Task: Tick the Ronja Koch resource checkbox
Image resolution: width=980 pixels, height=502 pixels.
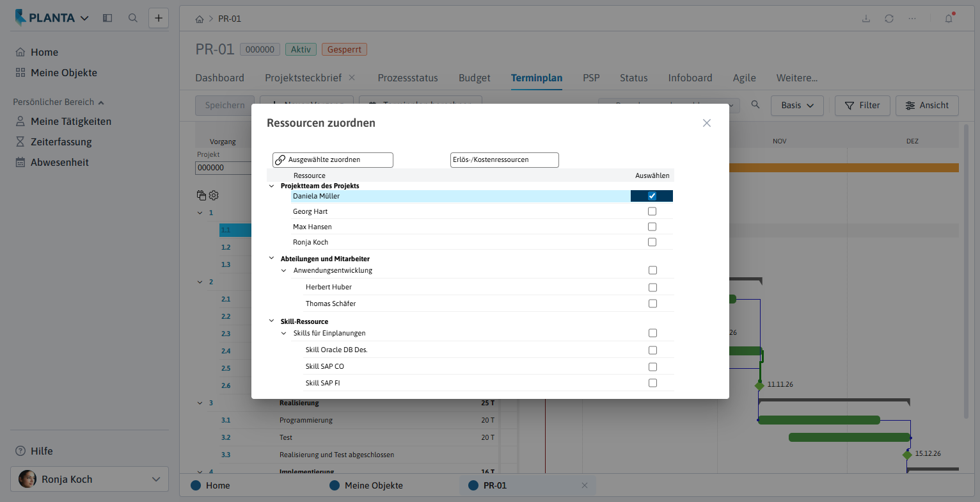Action: point(652,242)
